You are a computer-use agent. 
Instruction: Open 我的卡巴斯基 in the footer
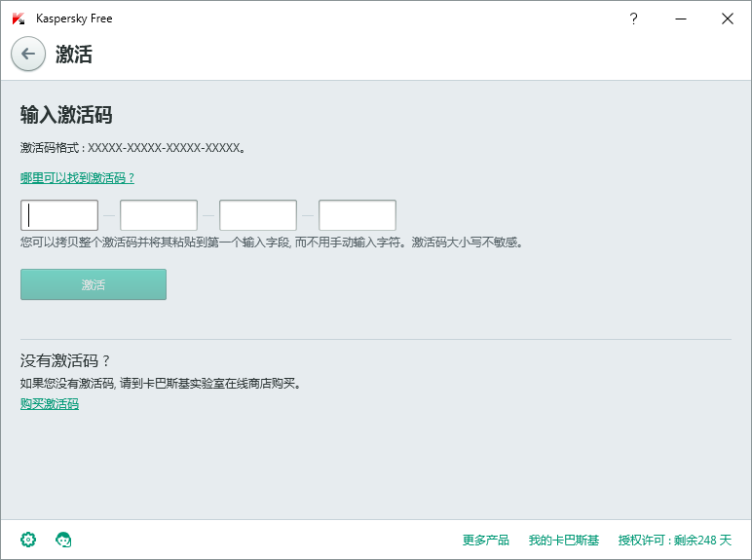tap(564, 541)
